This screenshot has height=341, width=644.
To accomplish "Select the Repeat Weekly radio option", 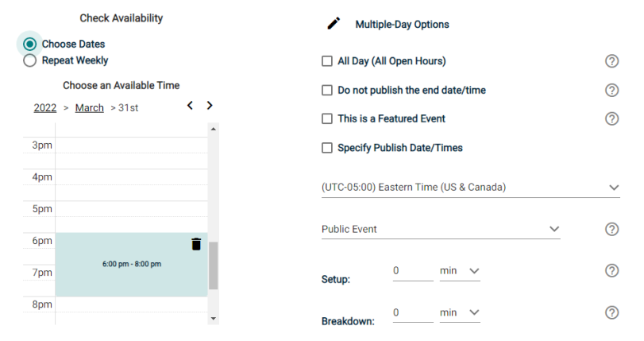I will point(29,60).
